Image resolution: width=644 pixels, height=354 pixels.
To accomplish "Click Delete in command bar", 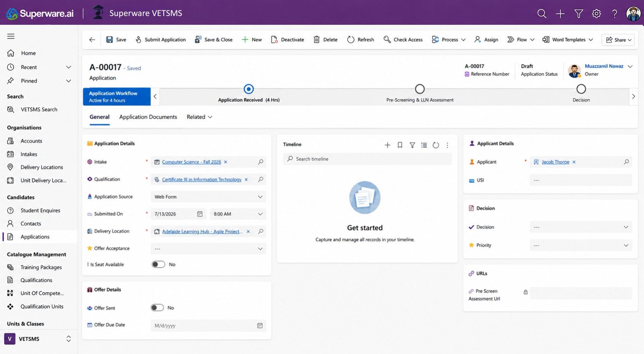I will 326,40.
